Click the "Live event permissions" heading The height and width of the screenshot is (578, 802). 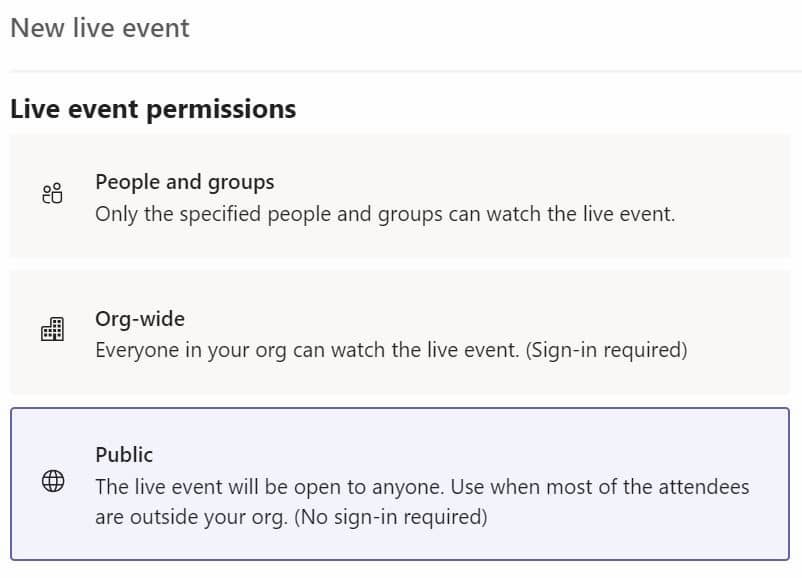pyautogui.click(x=153, y=109)
